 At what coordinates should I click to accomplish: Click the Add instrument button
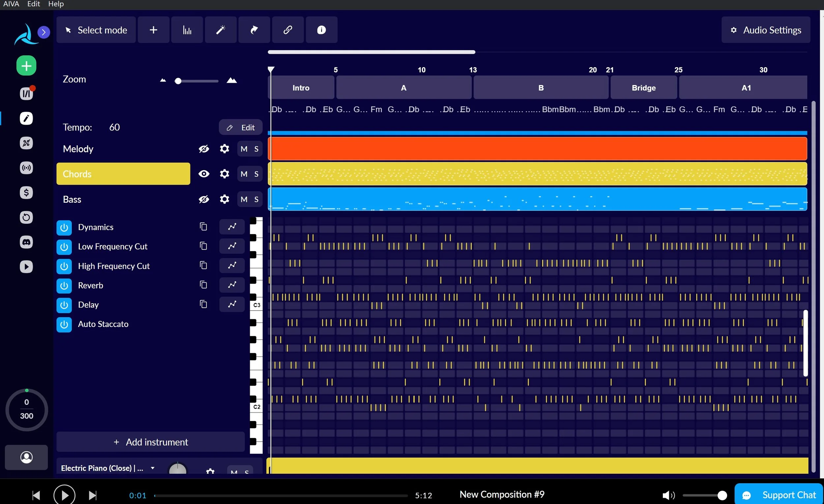pos(151,442)
